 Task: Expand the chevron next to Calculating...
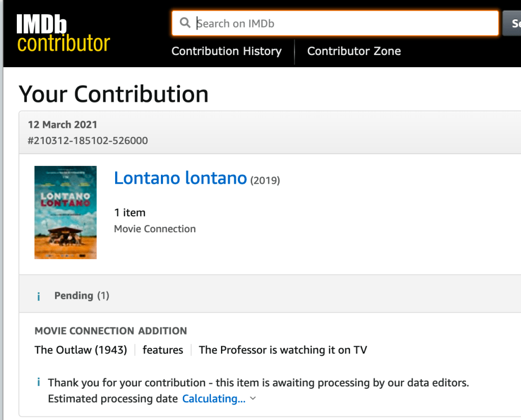pyautogui.click(x=253, y=399)
